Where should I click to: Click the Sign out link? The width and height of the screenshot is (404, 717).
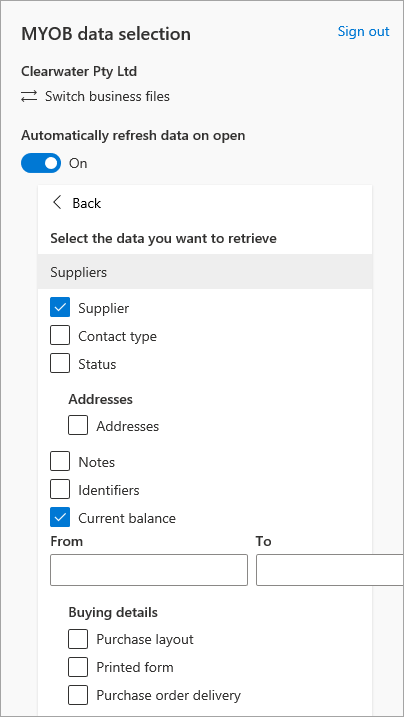coord(363,31)
